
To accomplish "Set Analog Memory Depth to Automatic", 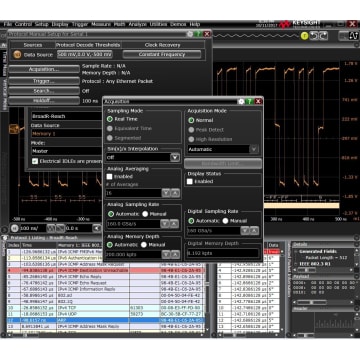I will pyautogui.click(x=110, y=245).
